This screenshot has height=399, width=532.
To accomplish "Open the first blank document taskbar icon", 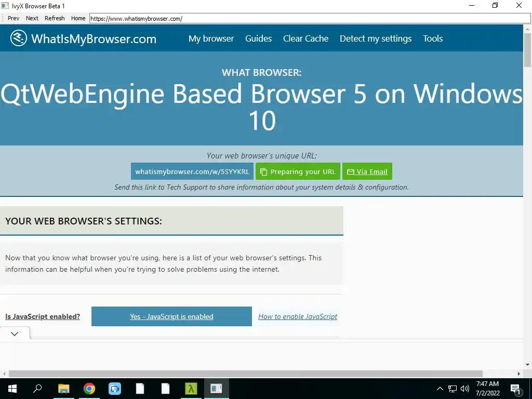I will coord(140,389).
